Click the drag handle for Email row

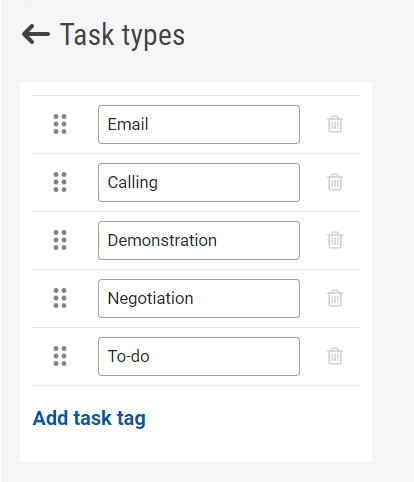pyautogui.click(x=60, y=124)
